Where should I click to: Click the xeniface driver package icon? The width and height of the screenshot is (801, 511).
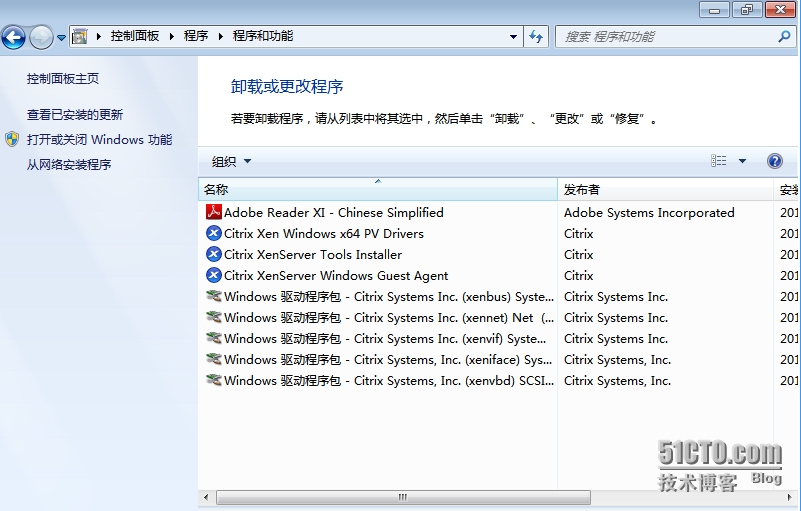click(x=214, y=359)
